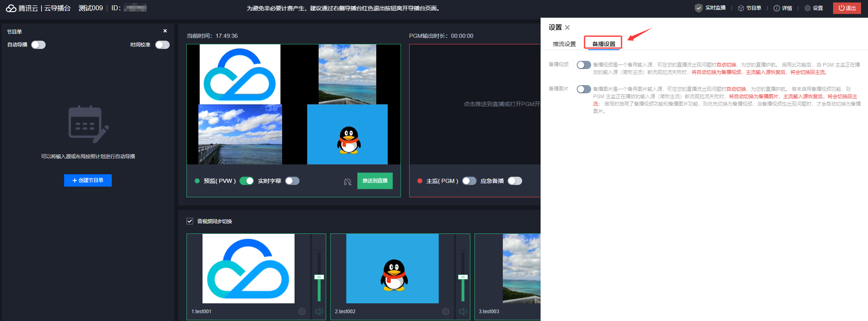Select the test002 penguin source thumbnail

click(x=392, y=268)
